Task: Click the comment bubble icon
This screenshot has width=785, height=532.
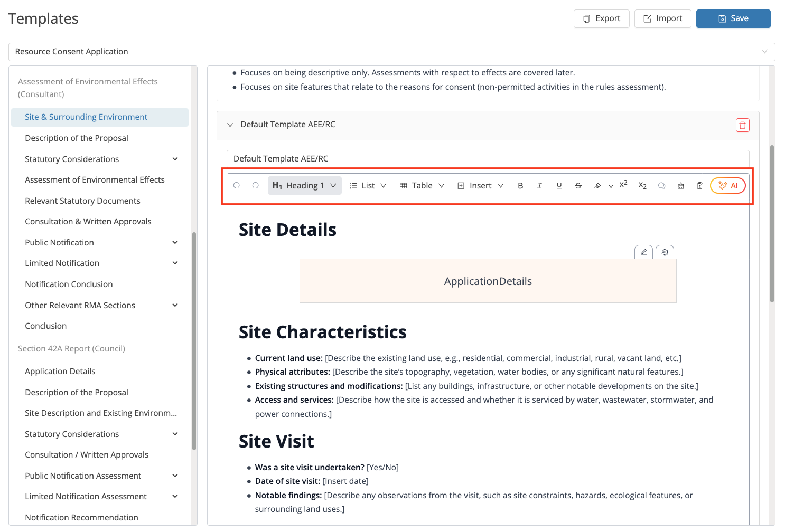Action: [661, 186]
